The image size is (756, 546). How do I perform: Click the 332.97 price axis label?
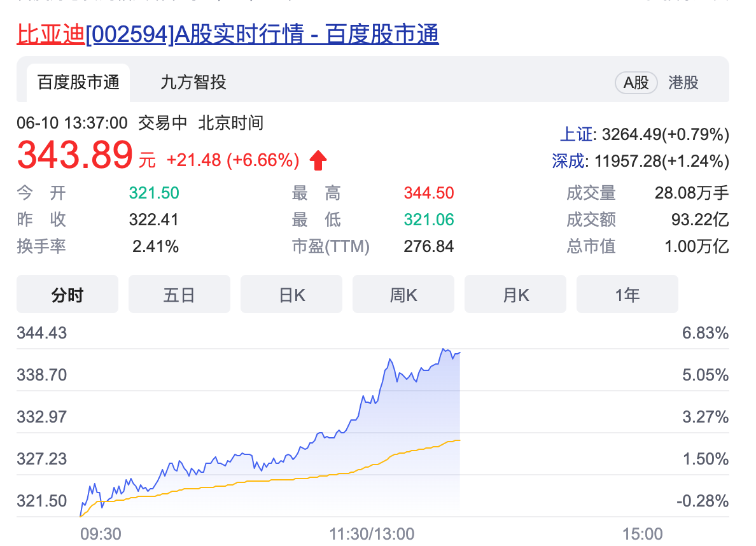(x=42, y=417)
